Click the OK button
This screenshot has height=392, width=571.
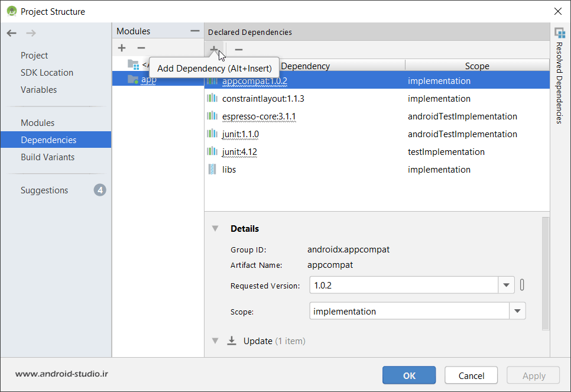click(409, 375)
